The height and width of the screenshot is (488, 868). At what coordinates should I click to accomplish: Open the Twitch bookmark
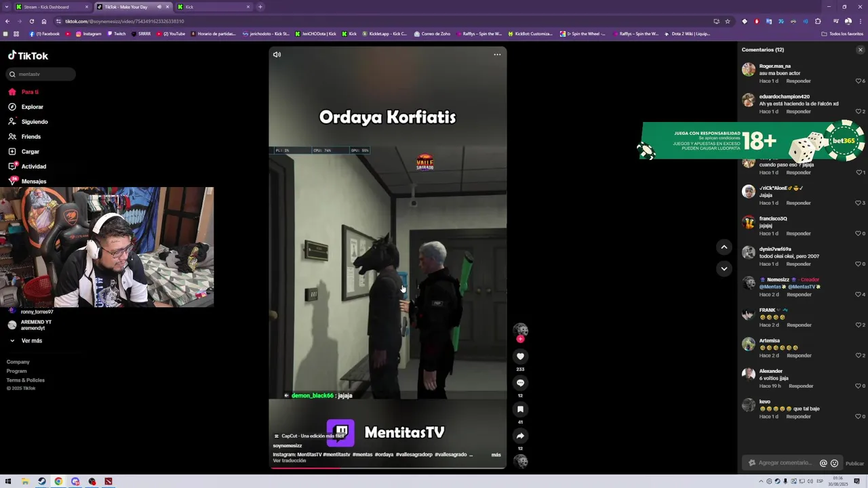coord(116,34)
